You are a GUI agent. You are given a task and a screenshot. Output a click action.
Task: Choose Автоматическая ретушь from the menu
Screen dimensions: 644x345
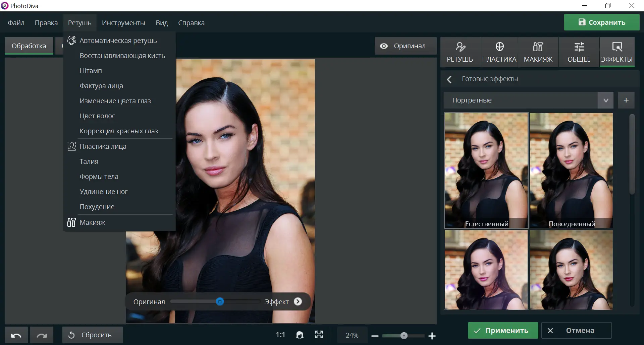pos(119,41)
